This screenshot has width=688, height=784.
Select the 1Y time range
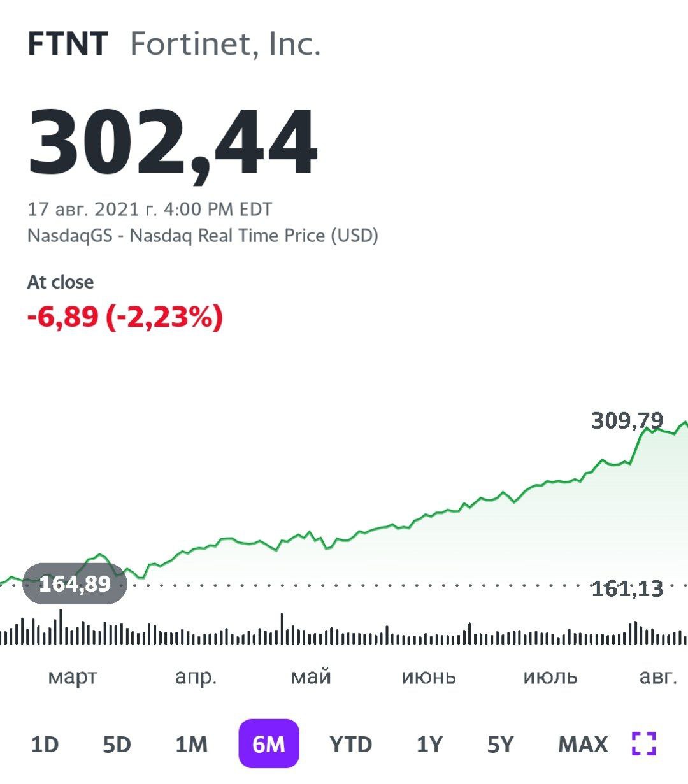point(429,744)
